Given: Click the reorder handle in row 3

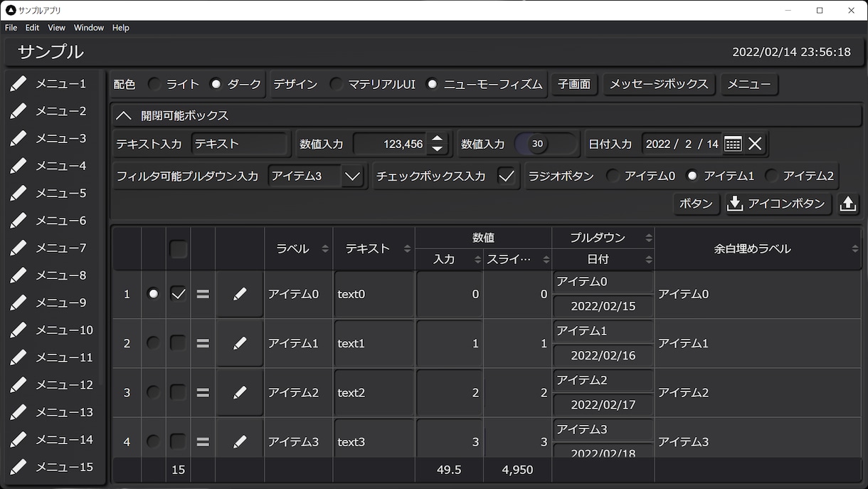Looking at the screenshot, I should [x=203, y=392].
